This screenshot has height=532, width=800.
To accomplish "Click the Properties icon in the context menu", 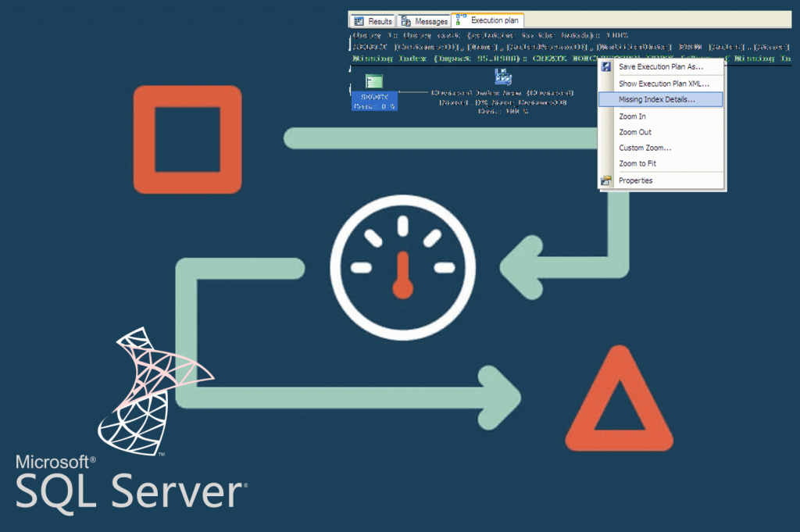I will click(605, 180).
